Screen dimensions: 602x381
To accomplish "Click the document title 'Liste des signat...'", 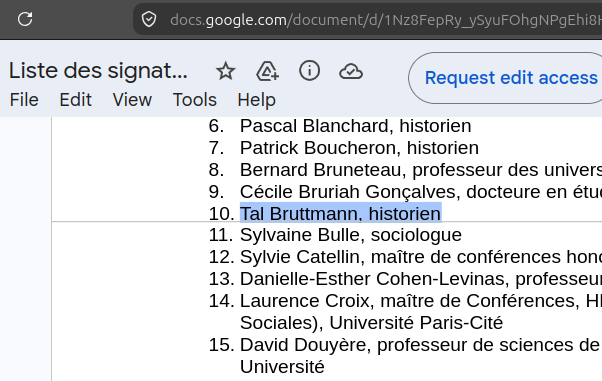I will tap(98, 71).
